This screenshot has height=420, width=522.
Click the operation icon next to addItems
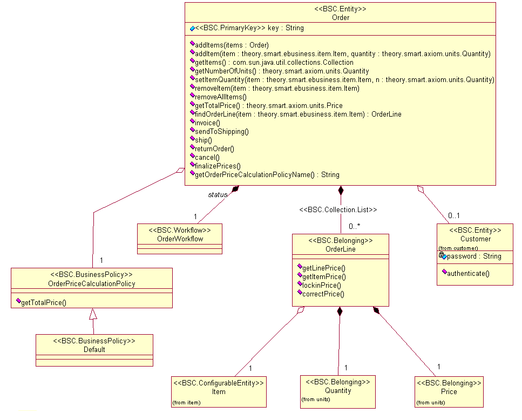pyautogui.click(x=192, y=43)
